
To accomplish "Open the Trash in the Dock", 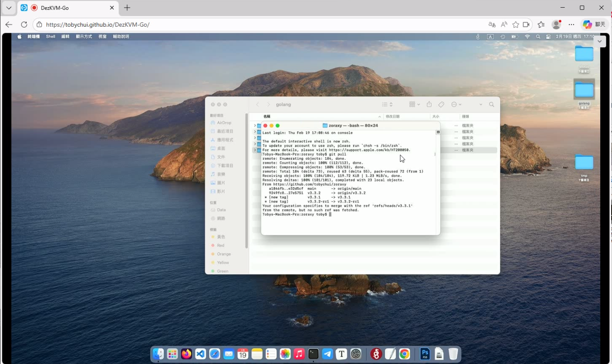I will click(453, 354).
